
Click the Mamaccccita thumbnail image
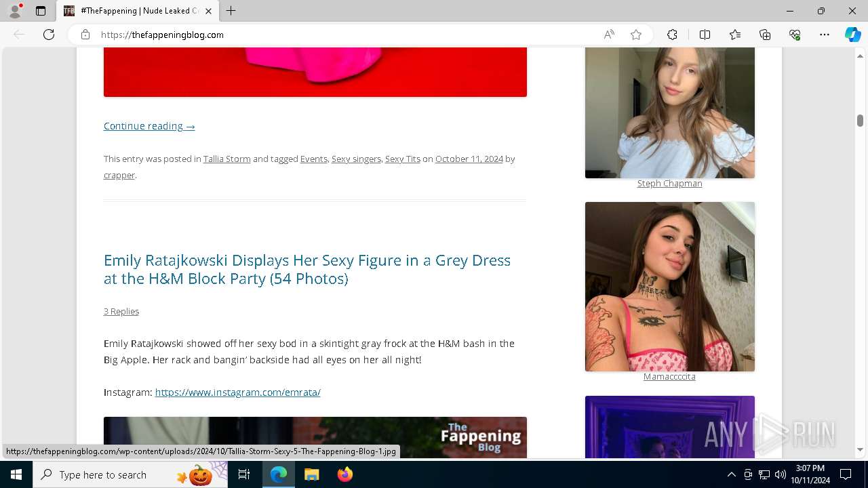point(670,287)
